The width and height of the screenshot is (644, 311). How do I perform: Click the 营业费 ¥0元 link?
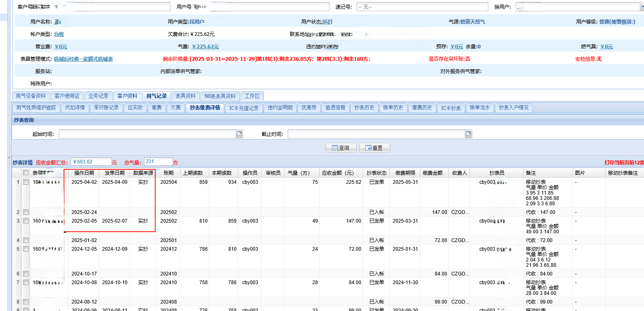point(61,47)
